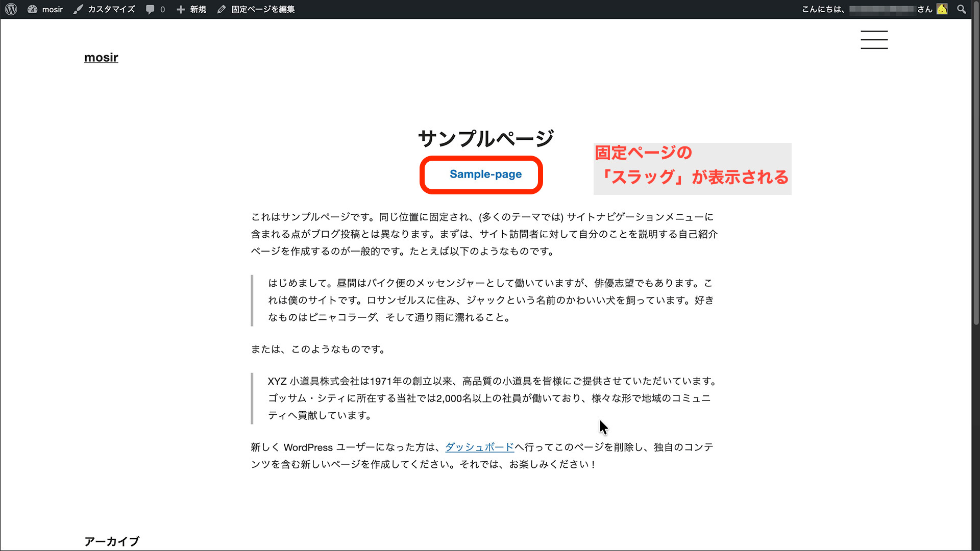Screen dimensions: 980x551
Task: Open search with the magnifier icon
Action: click(962, 9)
